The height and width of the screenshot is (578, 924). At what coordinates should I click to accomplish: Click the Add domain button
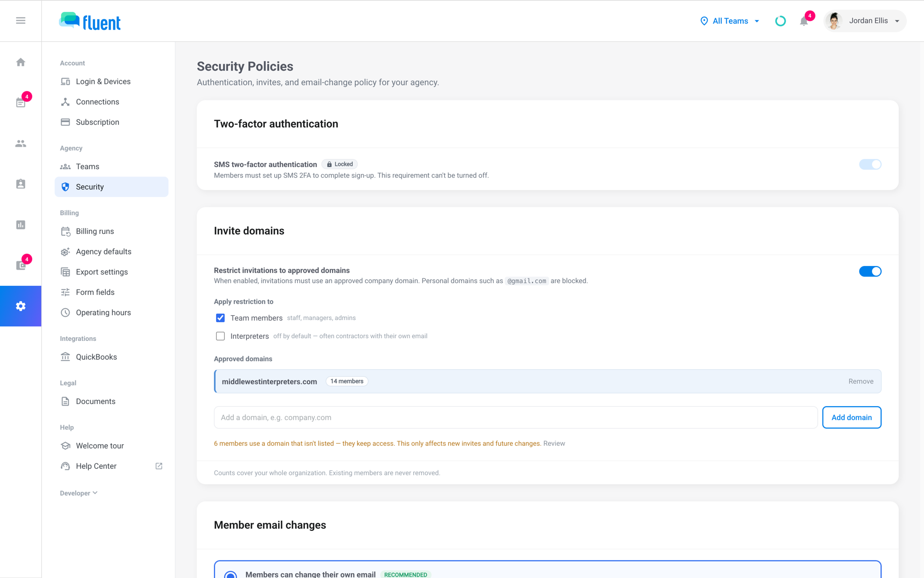(851, 417)
